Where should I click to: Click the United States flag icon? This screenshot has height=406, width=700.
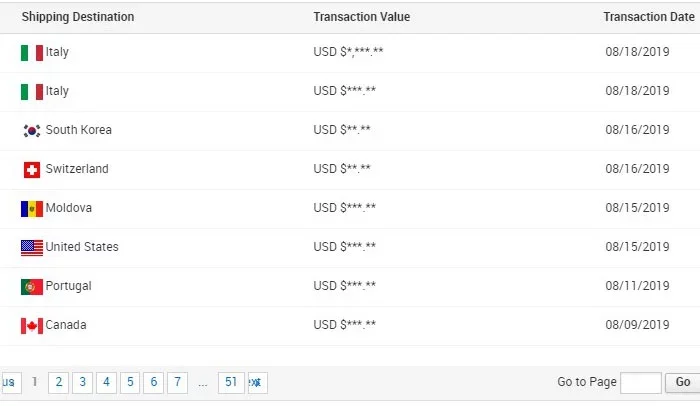coord(32,247)
